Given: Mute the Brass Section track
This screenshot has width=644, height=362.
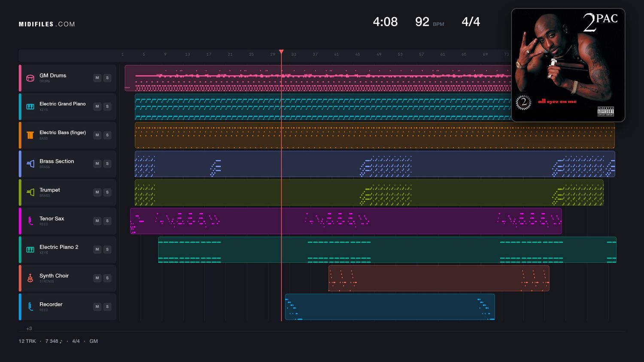Looking at the screenshot, I should 97,163.
